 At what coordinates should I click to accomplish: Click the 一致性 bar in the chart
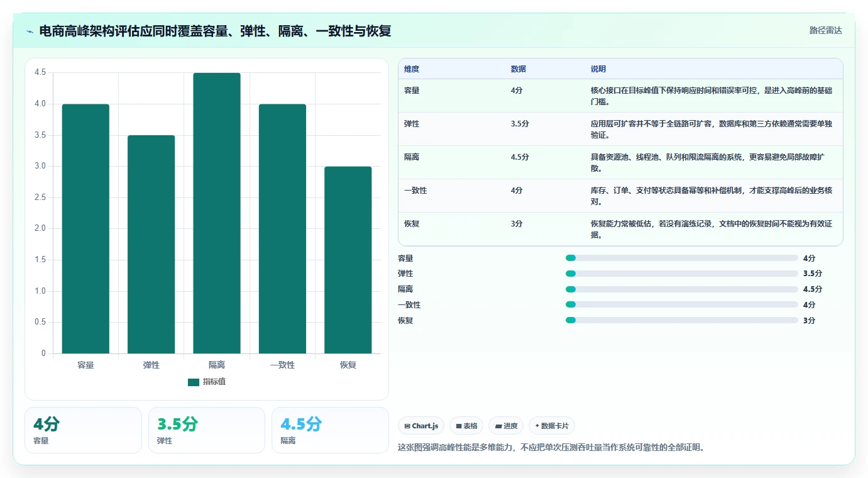(x=282, y=229)
